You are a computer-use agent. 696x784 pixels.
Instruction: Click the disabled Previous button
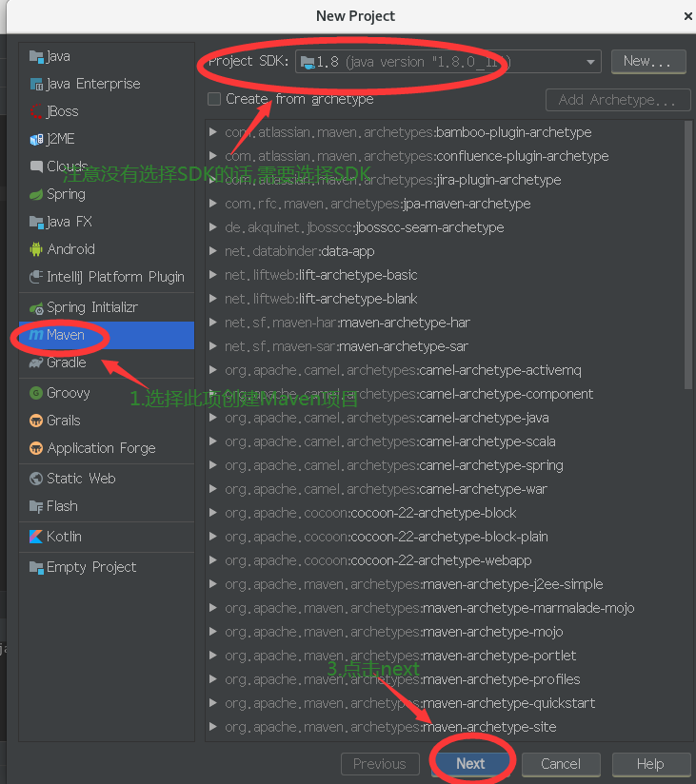click(x=380, y=764)
